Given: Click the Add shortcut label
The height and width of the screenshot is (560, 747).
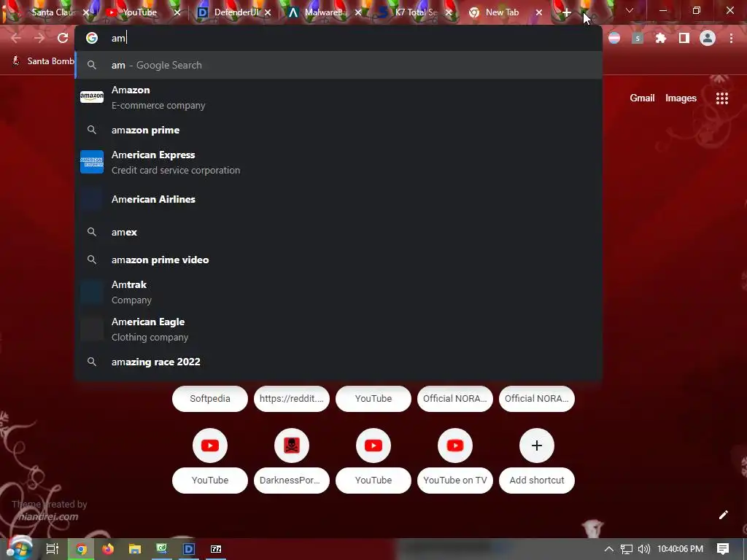Looking at the screenshot, I should (x=537, y=480).
